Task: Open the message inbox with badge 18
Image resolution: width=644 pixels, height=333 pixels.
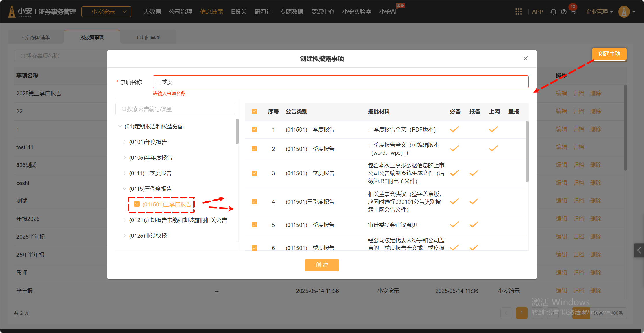Action: point(573,12)
